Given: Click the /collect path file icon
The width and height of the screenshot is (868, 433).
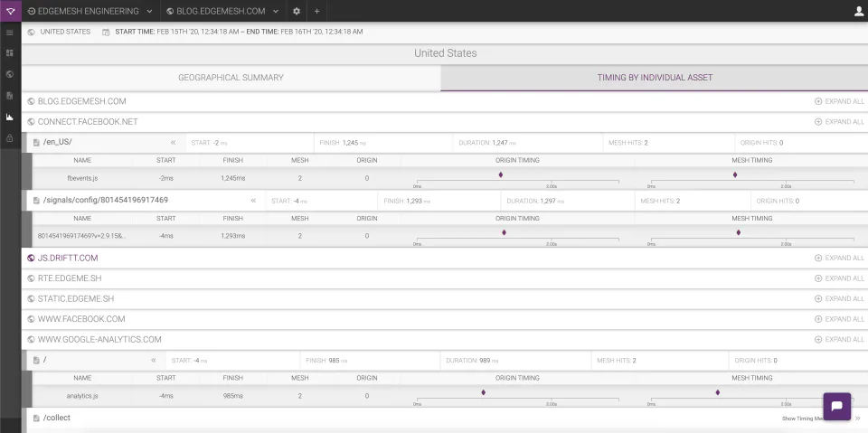Looking at the screenshot, I should [36, 418].
